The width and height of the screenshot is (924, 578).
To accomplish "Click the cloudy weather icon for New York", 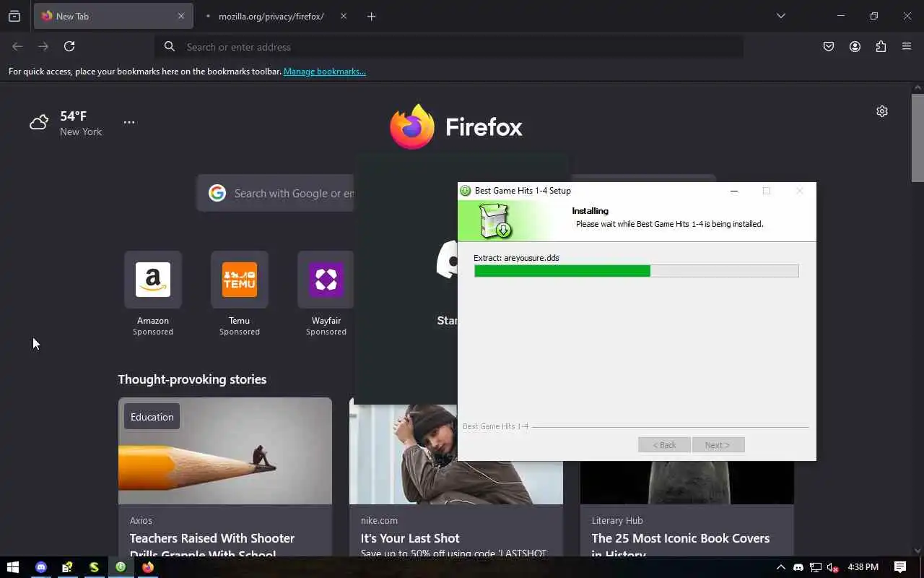I will [39, 122].
